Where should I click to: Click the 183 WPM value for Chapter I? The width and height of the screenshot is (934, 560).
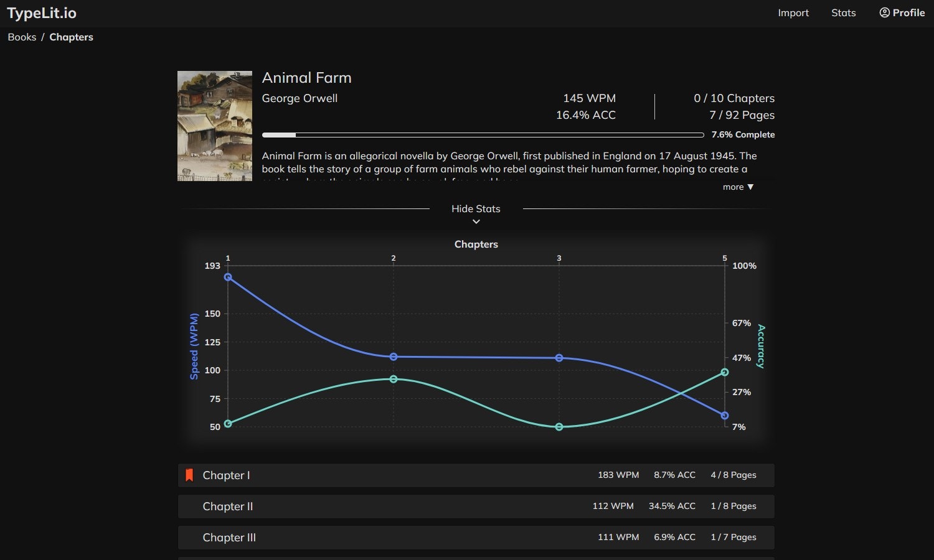pyautogui.click(x=618, y=475)
